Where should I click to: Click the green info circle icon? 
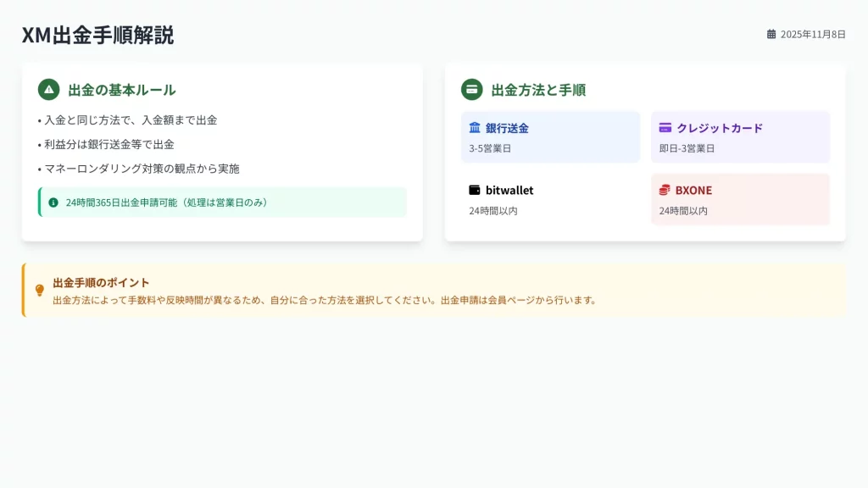click(x=53, y=202)
